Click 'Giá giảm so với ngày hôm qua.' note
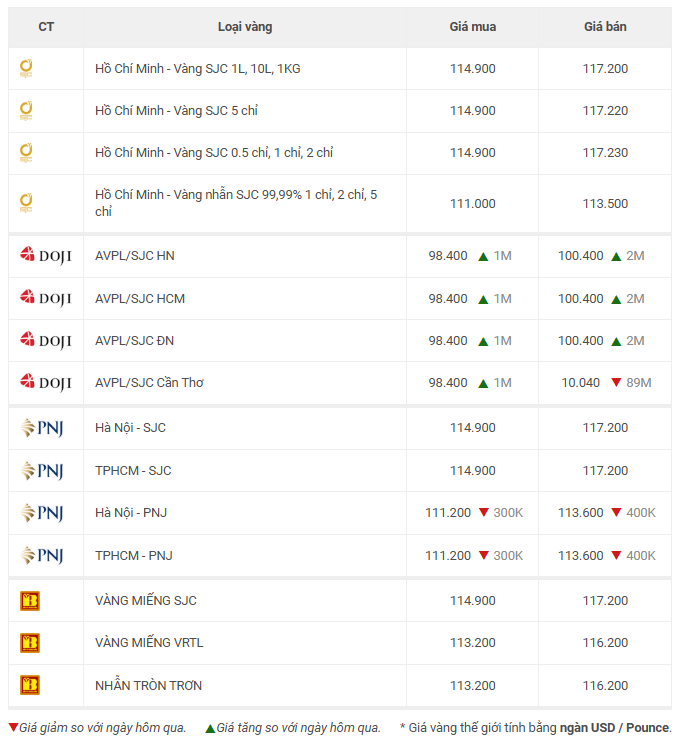The height and width of the screenshot is (742, 679). pyautogui.click(x=103, y=728)
